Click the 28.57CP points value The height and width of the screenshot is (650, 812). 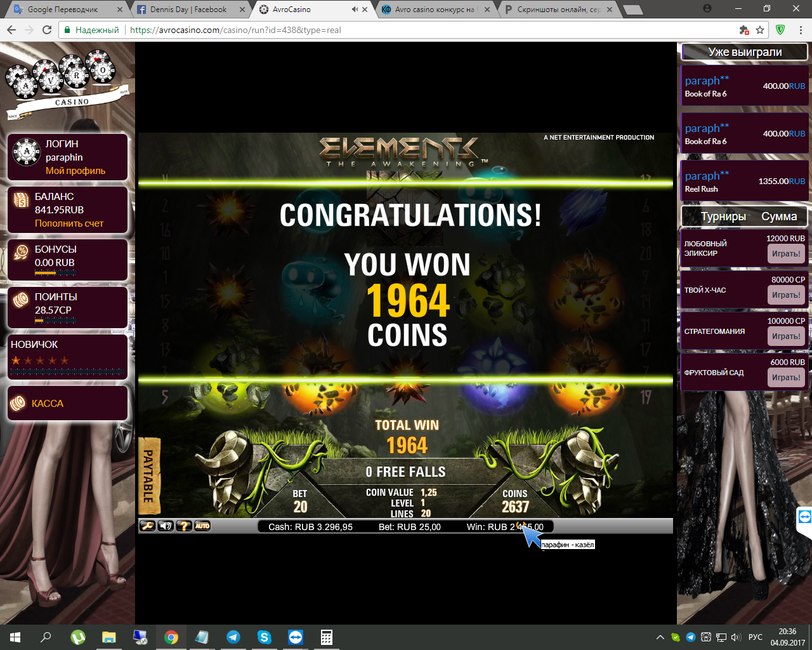pos(53,310)
